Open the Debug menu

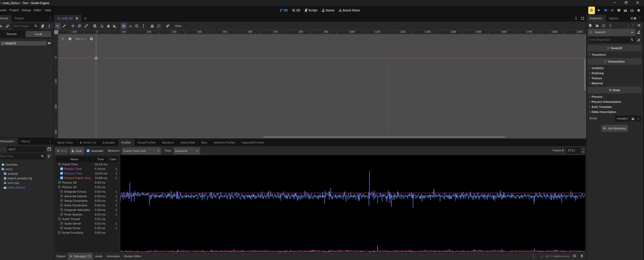pyautogui.click(x=26, y=10)
